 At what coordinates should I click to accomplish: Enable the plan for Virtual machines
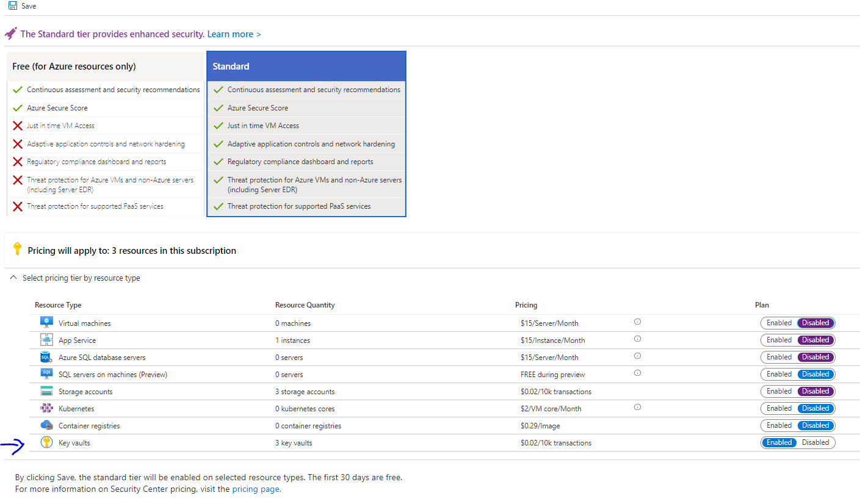(x=779, y=323)
